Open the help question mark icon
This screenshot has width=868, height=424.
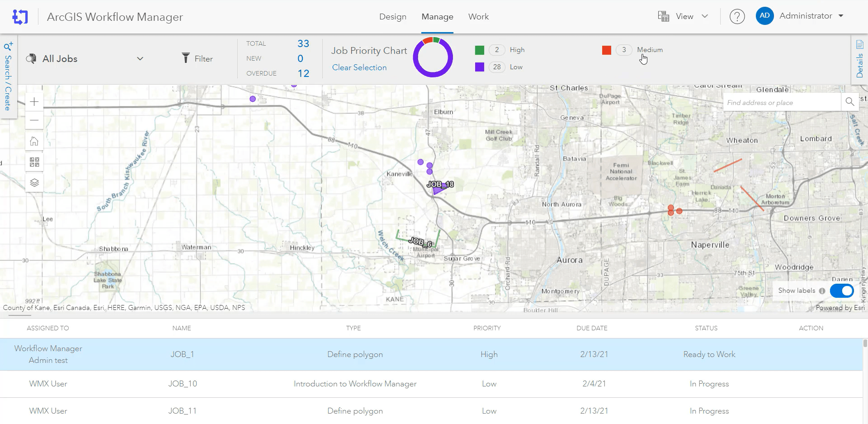737,17
